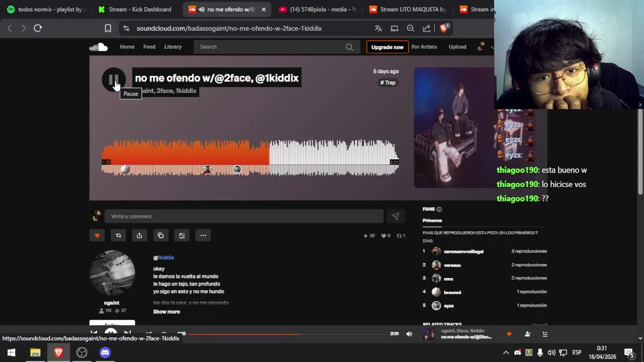Repost the track with the repost icon
Screen dimensions: 644x362
point(118,235)
